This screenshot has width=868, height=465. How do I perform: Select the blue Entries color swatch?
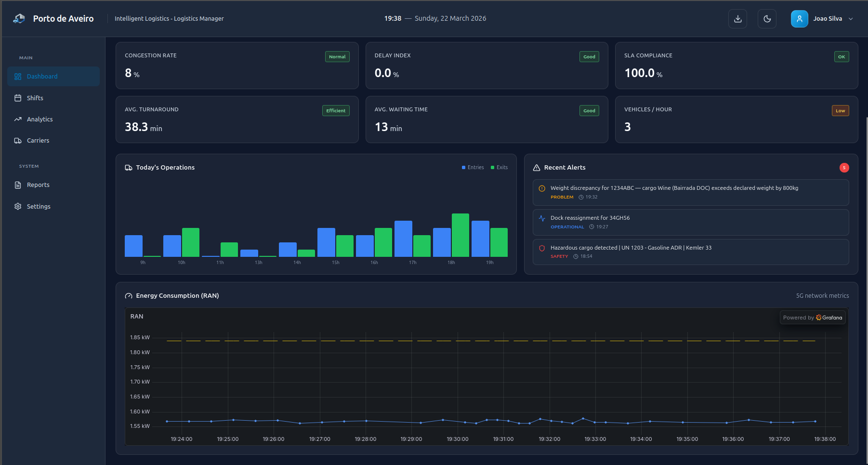pyautogui.click(x=463, y=167)
